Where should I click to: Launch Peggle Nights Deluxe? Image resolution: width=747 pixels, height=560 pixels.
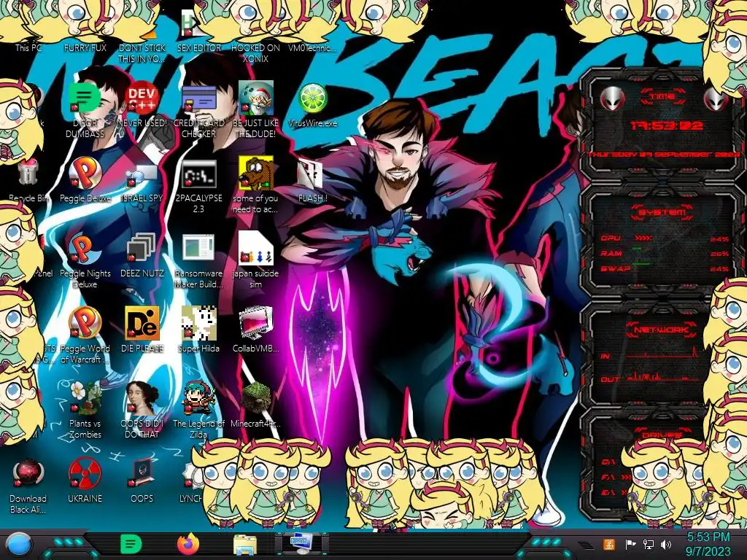tap(85, 249)
